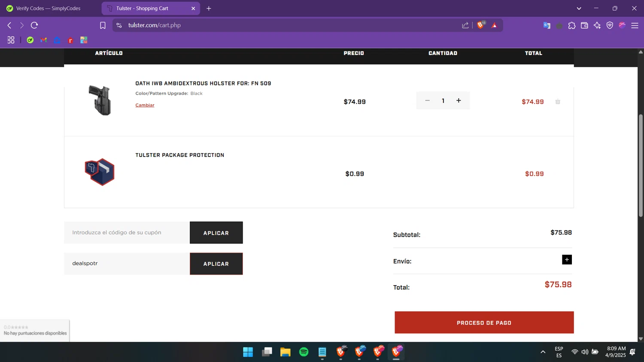Open the Oath IWB Ambidextrous Holster title
This screenshot has height=362, width=644.
pyautogui.click(x=203, y=84)
